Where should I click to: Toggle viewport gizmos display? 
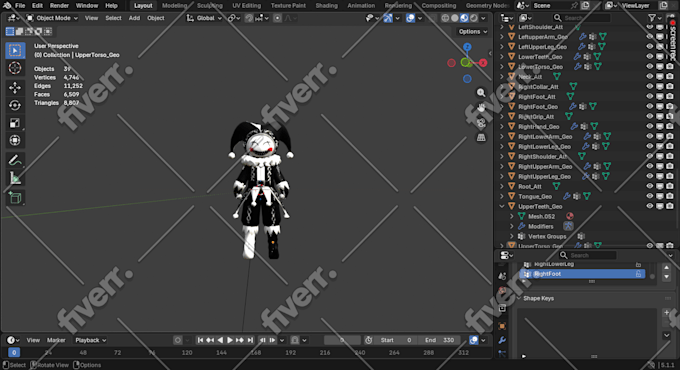tap(388, 18)
